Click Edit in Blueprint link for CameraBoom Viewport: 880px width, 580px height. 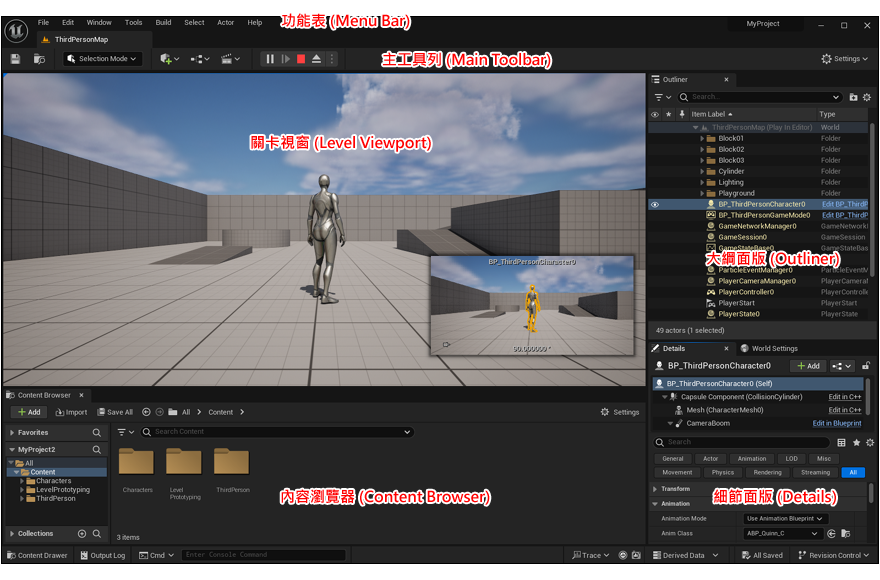tap(837, 423)
